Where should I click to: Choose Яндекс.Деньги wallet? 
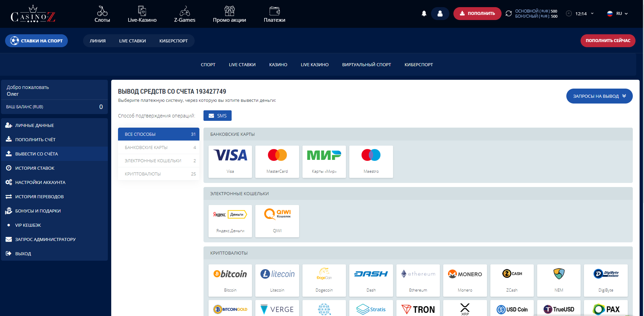click(x=230, y=221)
